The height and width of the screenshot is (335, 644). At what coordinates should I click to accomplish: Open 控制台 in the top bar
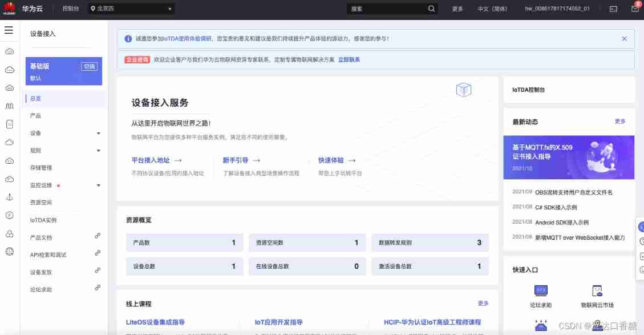(71, 9)
